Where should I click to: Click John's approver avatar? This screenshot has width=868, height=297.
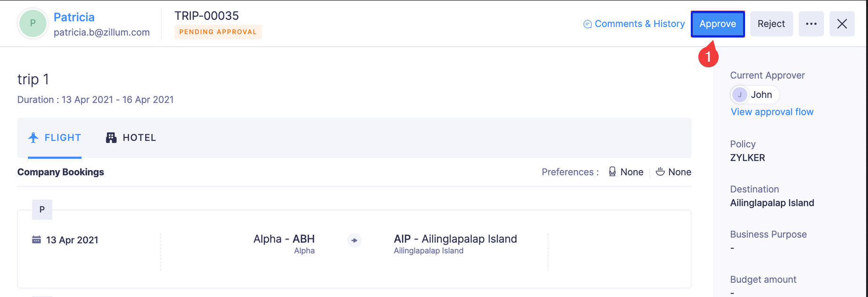tap(739, 95)
